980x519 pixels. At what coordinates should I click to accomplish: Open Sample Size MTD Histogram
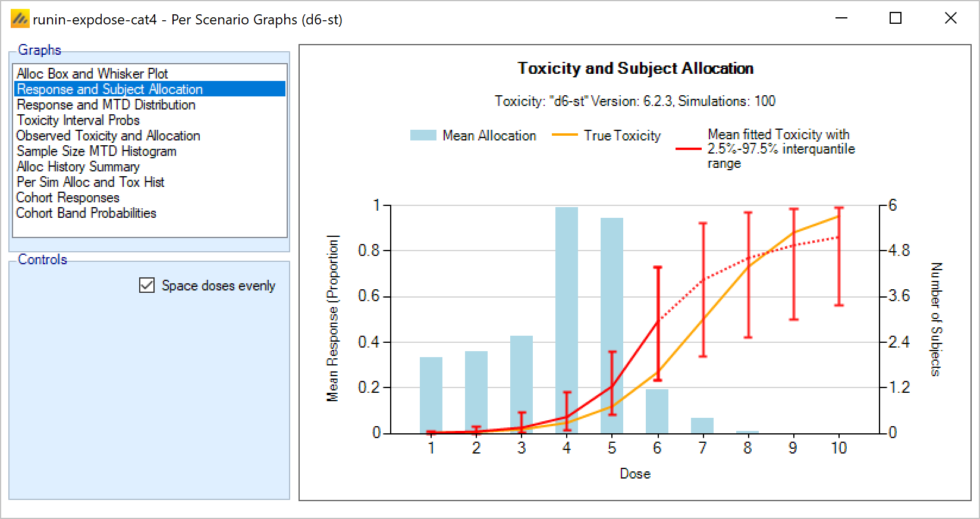click(x=96, y=151)
